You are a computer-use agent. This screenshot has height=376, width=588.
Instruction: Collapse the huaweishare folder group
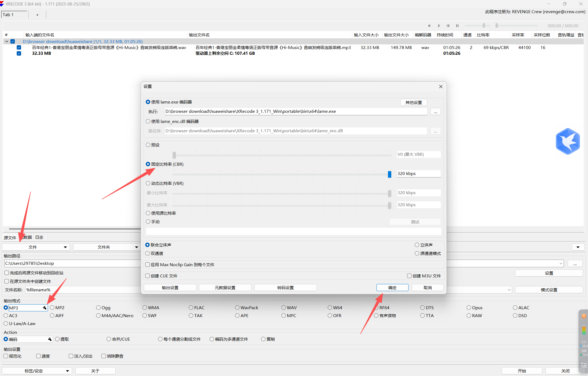(7, 41)
